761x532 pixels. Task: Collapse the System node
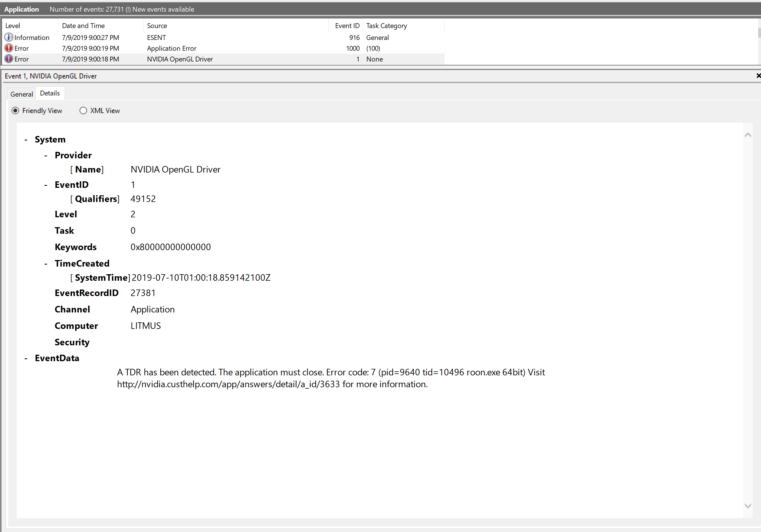click(x=26, y=140)
